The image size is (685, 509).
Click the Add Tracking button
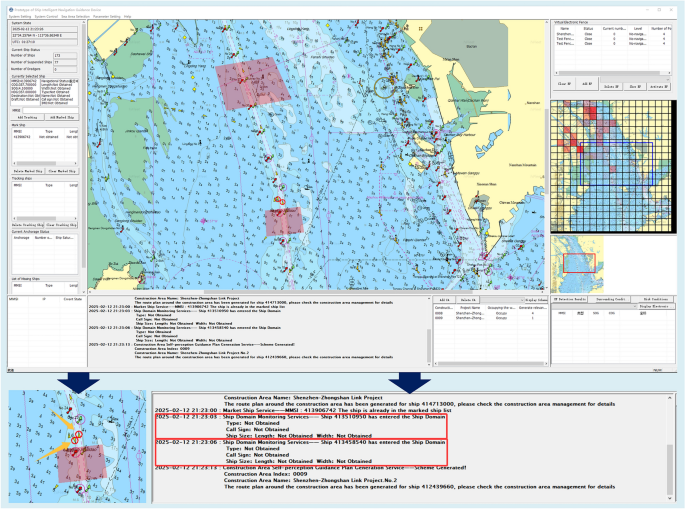click(x=28, y=118)
